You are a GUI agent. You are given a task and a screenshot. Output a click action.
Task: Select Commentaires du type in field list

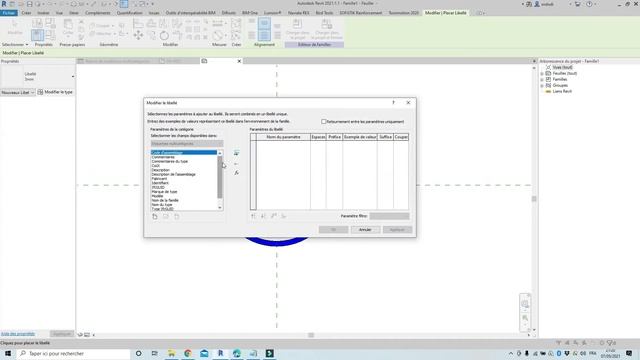[170, 161]
